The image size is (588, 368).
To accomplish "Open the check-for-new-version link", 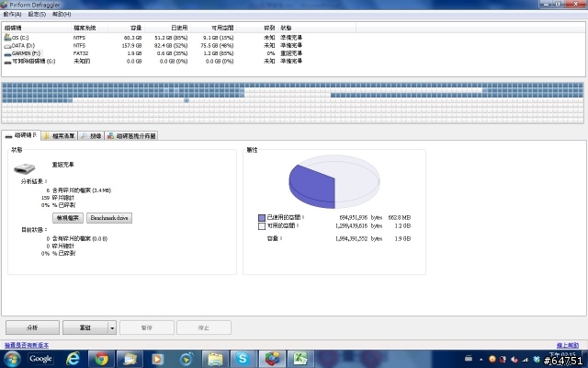I will pyautogui.click(x=27, y=345).
